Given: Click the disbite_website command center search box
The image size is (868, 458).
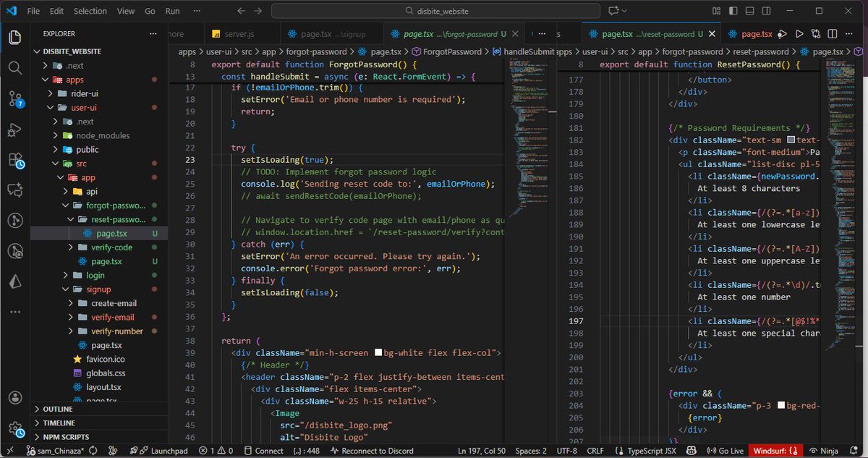Looking at the screenshot, I should click(435, 11).
